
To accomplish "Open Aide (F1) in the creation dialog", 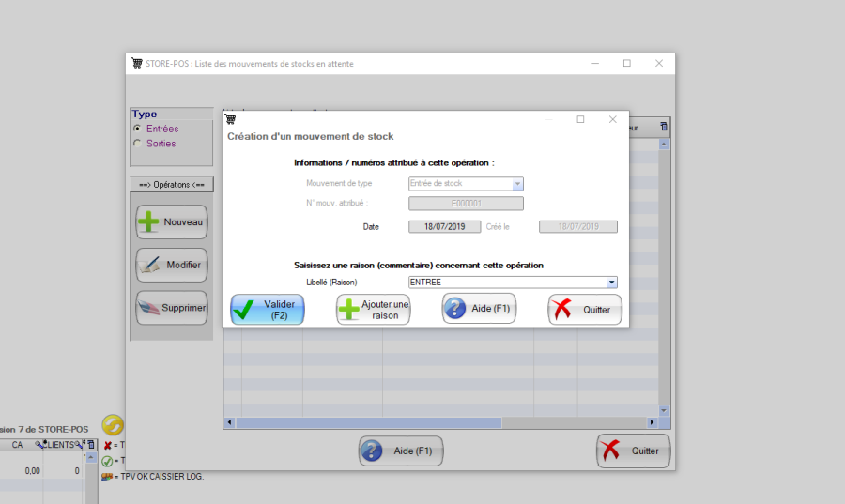I will tap(479, 309).
